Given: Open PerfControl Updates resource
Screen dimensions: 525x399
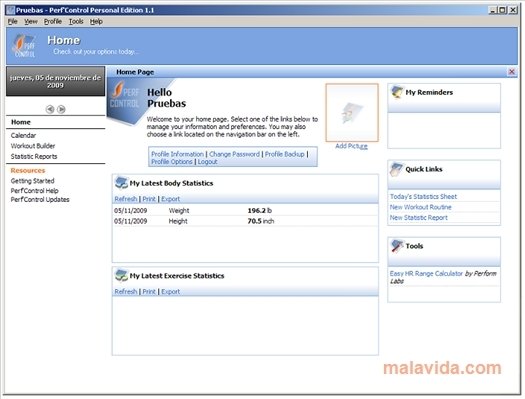Looking at the screenshot, I should coord(40,200).
